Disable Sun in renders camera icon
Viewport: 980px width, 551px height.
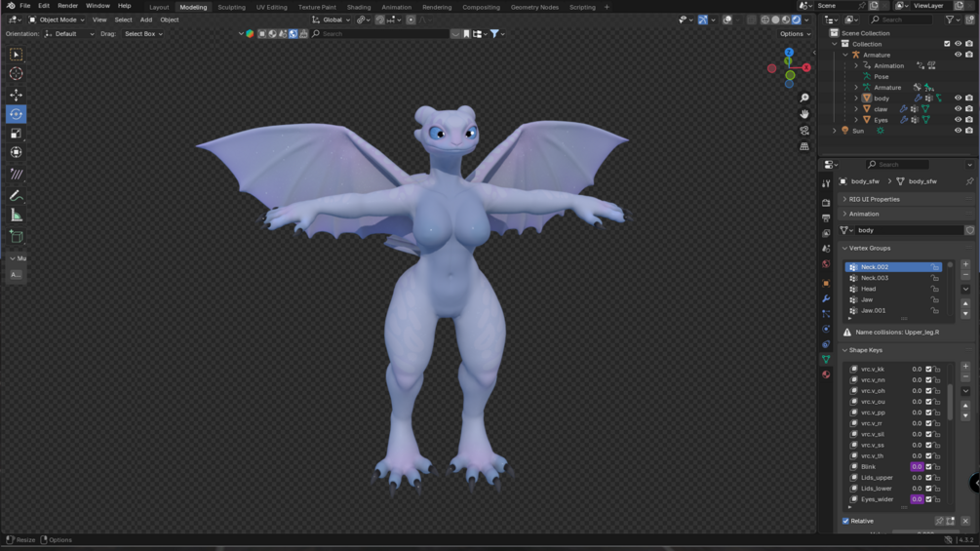tap(969, 131)
